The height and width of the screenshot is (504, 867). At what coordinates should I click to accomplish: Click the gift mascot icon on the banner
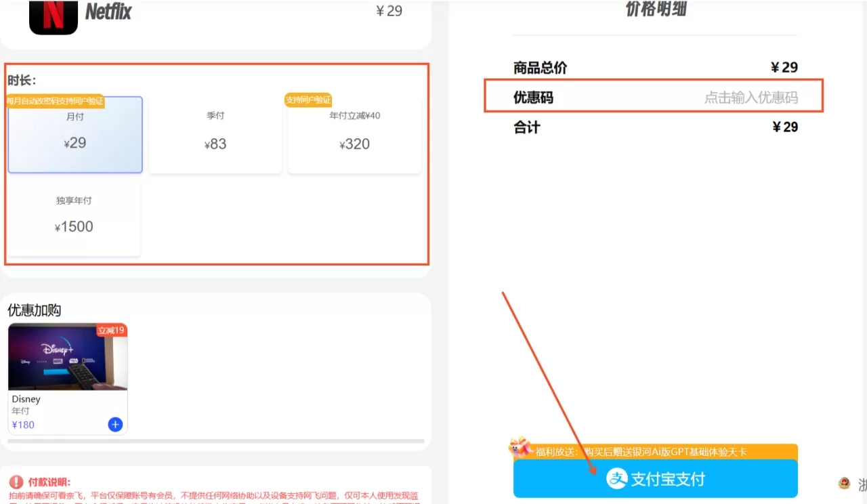[520, 447]
